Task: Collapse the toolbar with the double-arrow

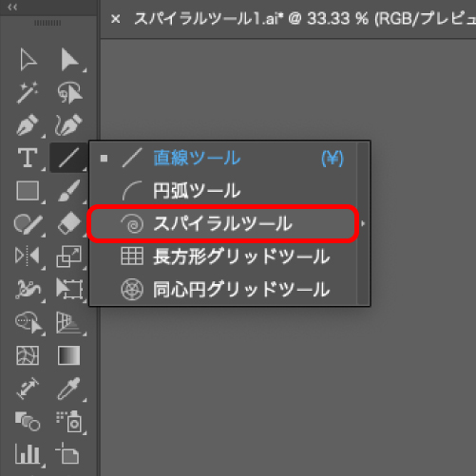Action: (12, 7)
